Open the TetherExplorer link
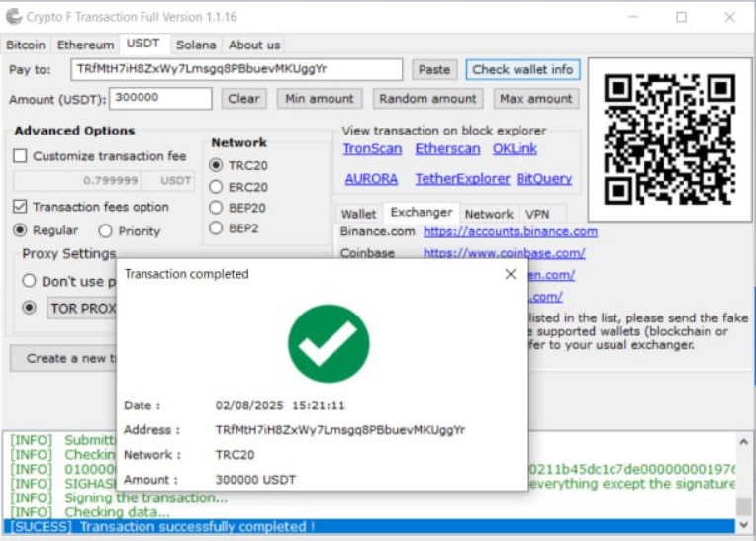Viewport: 756px width, 541px height. [x=462, y=179]
